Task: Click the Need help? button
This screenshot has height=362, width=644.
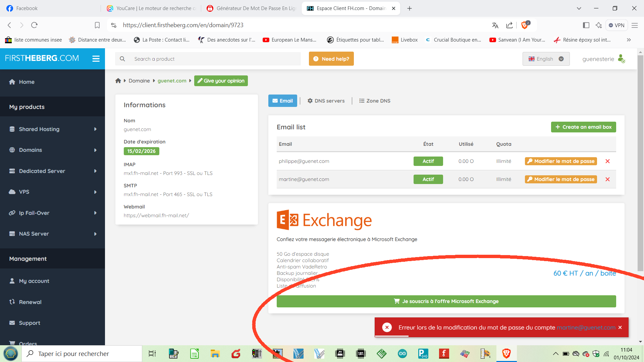Action: tap(331, 59)
